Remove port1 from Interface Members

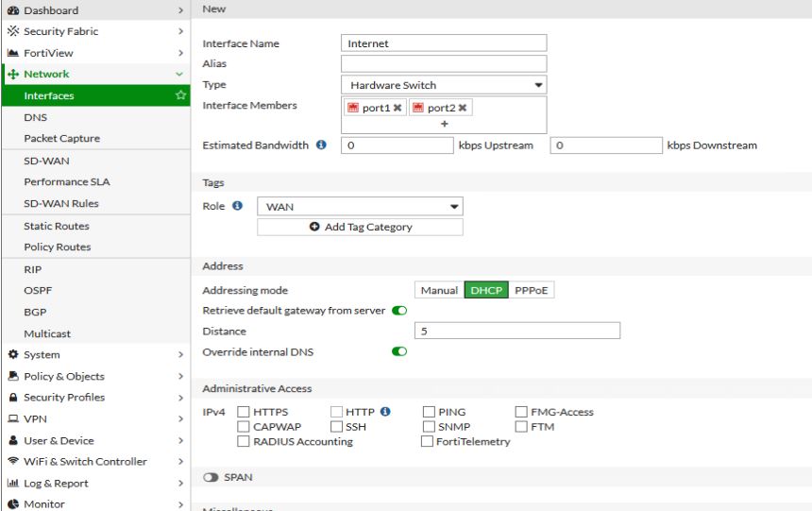398,109
